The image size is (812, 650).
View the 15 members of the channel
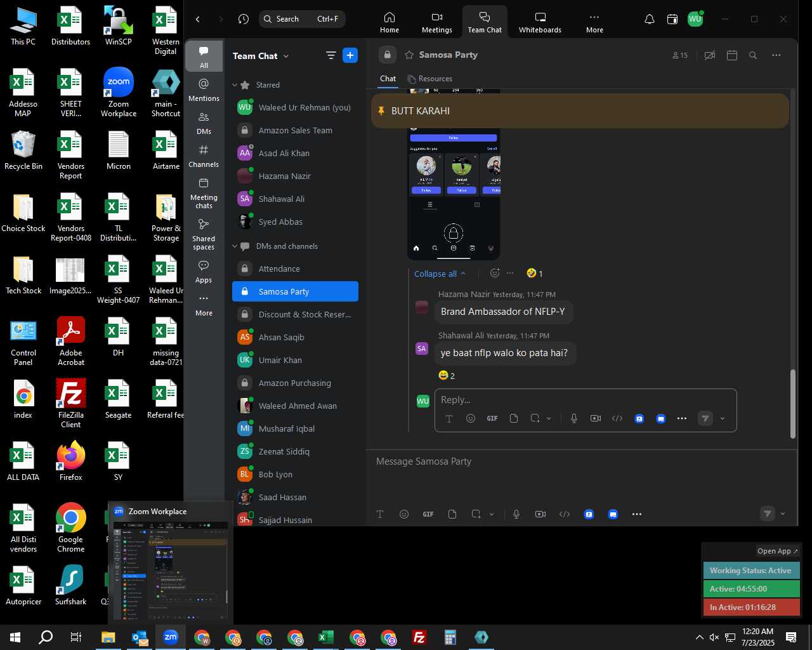point(680,55)
